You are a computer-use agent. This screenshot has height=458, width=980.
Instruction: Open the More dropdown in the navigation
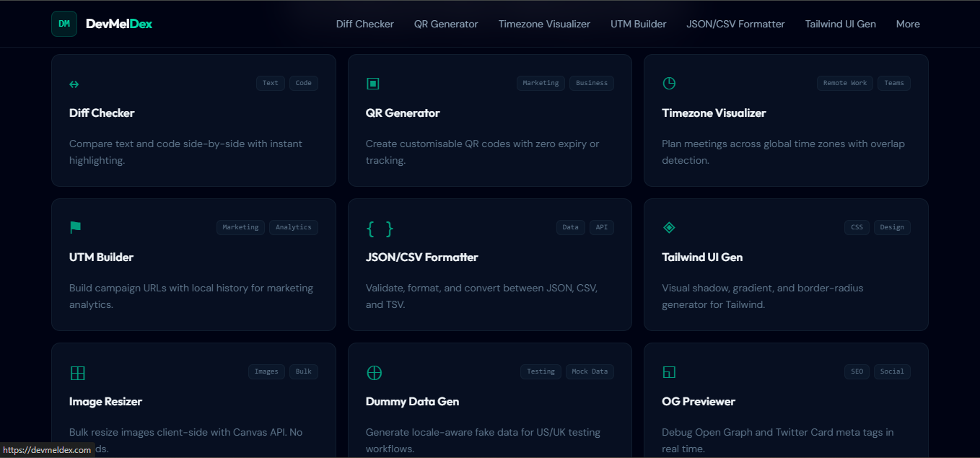click(908, 24)
